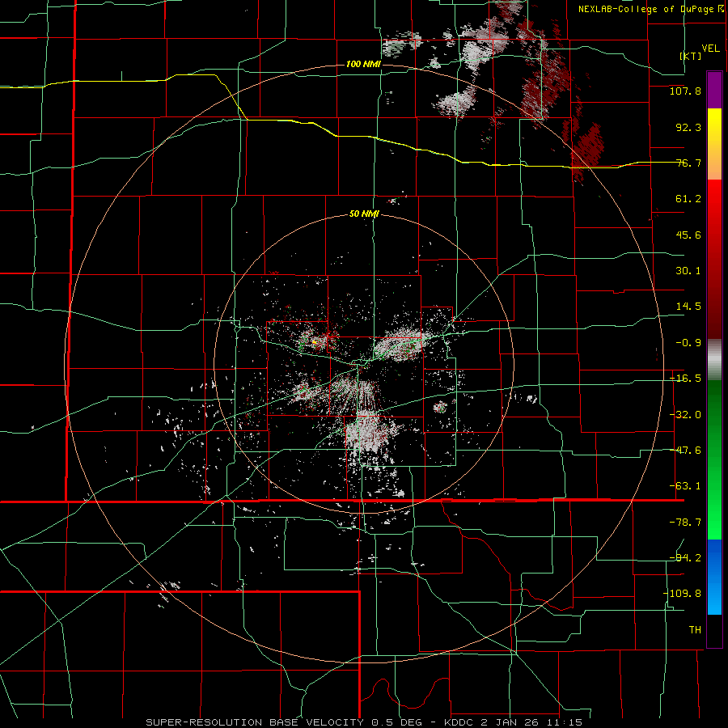Click the -16.5 velocity scale value

685,379
